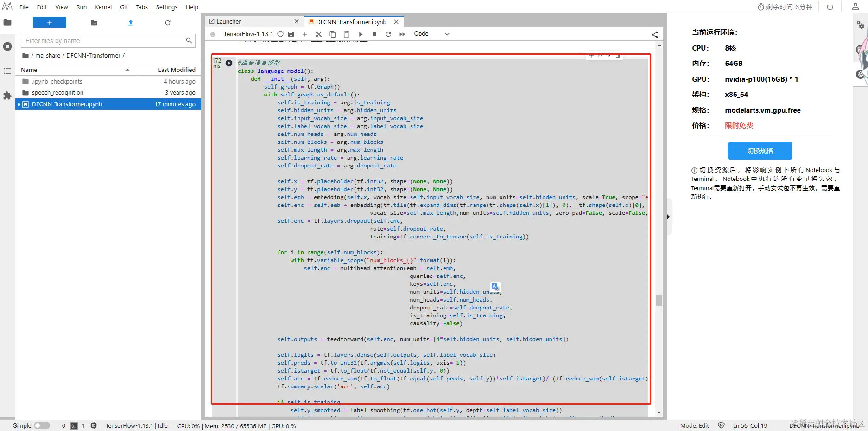Open the File menu

tap(24, 7)
